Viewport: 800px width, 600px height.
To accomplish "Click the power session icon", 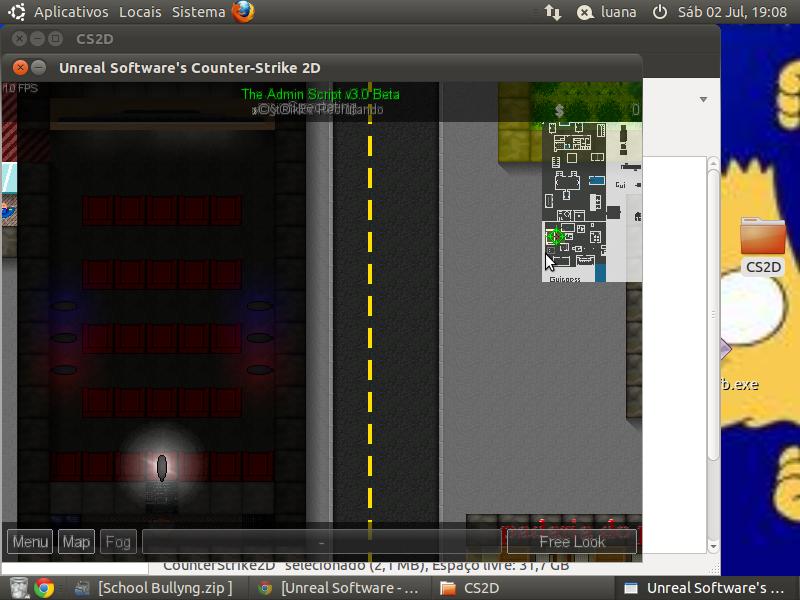I will 659,12.
